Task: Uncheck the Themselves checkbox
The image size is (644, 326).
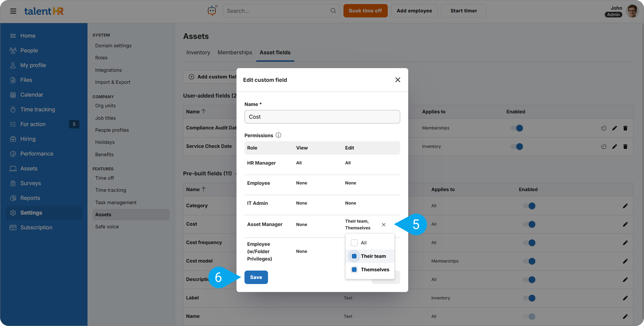Action: [354, 270]
